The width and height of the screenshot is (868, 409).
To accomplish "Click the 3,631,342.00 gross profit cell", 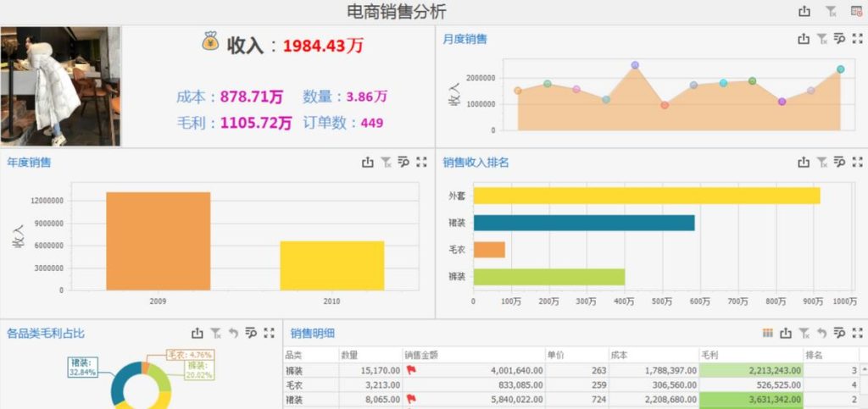I will tap(752, 399).
